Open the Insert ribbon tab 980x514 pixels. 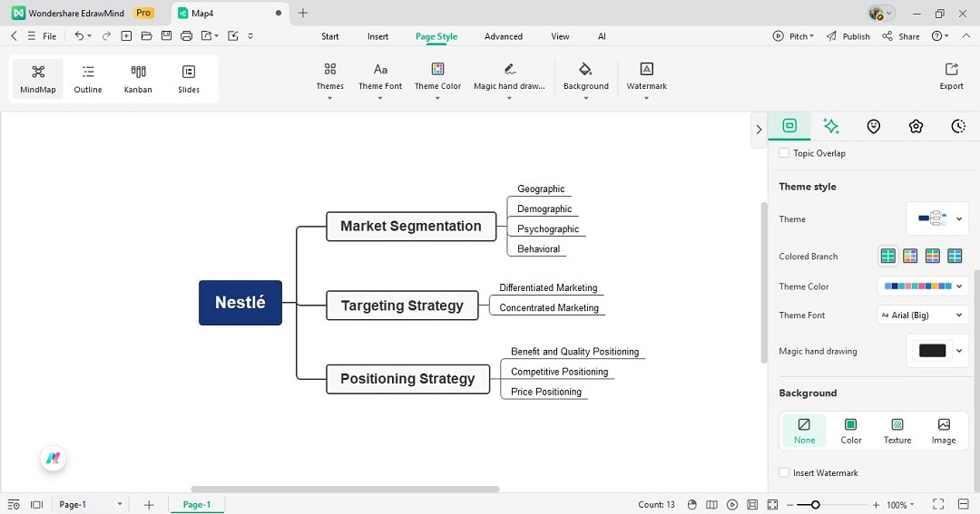point(377,36)
